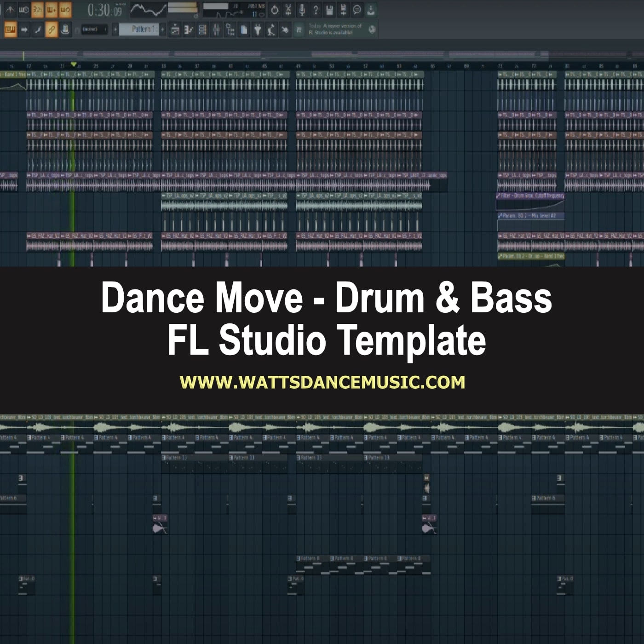The height and width of the screenshot is (644, 644).
Task: Open 'A newer version of FL Studio' news
Action: tap(336, 29)
